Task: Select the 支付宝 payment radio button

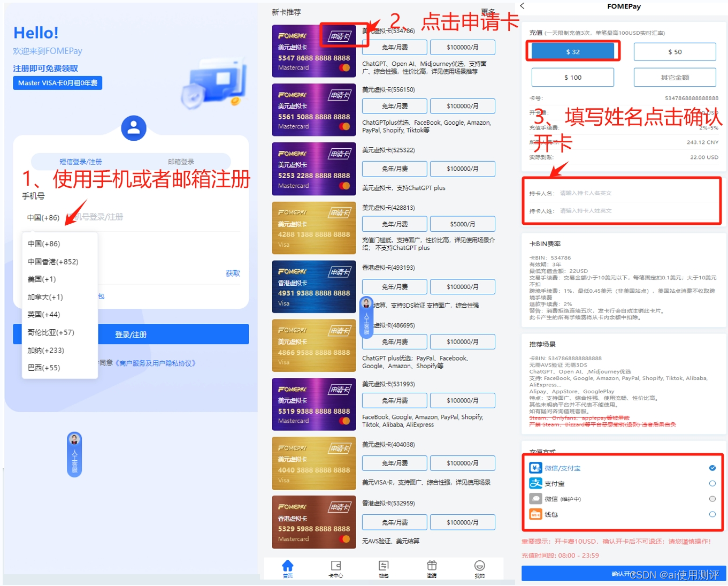Action: (x=712, y=483)
